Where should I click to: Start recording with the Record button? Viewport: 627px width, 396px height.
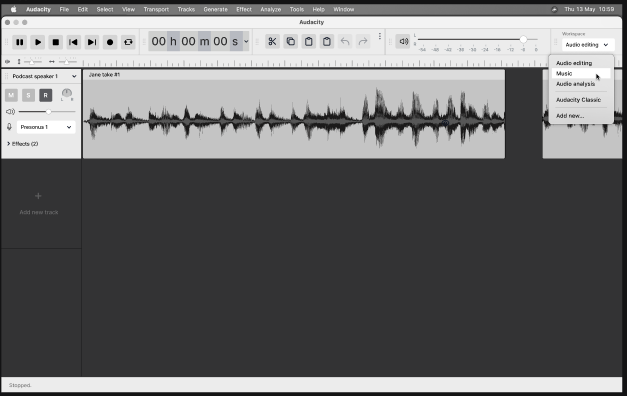click(110, 42)
